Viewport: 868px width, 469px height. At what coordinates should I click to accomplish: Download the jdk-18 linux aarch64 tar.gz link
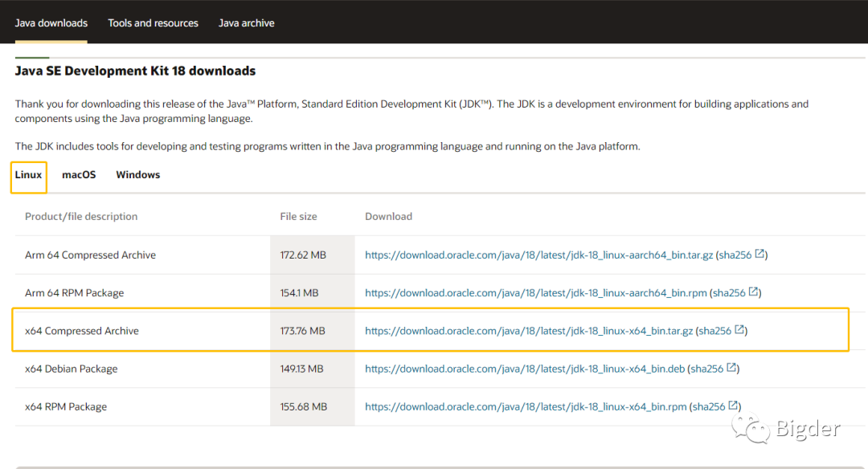(538, 255)
